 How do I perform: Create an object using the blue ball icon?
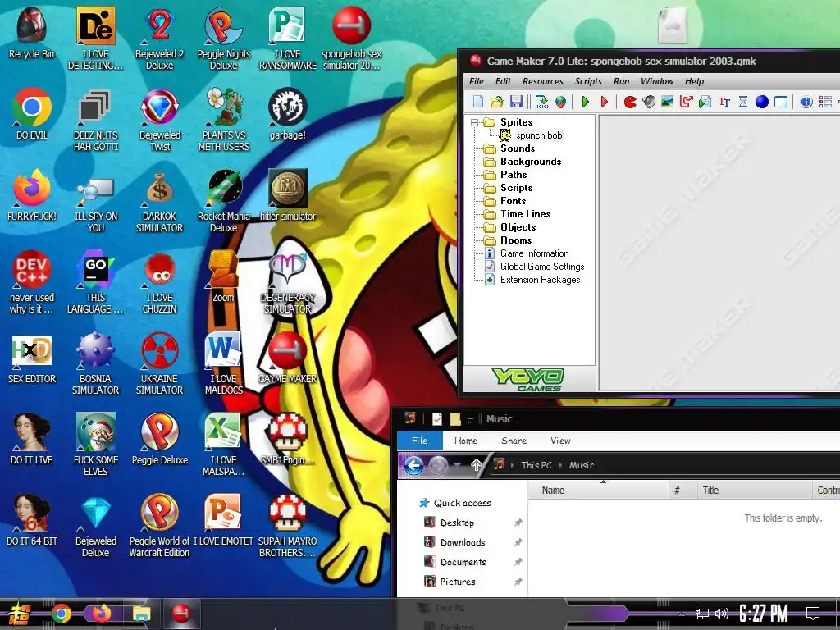[x=762, y=101]
